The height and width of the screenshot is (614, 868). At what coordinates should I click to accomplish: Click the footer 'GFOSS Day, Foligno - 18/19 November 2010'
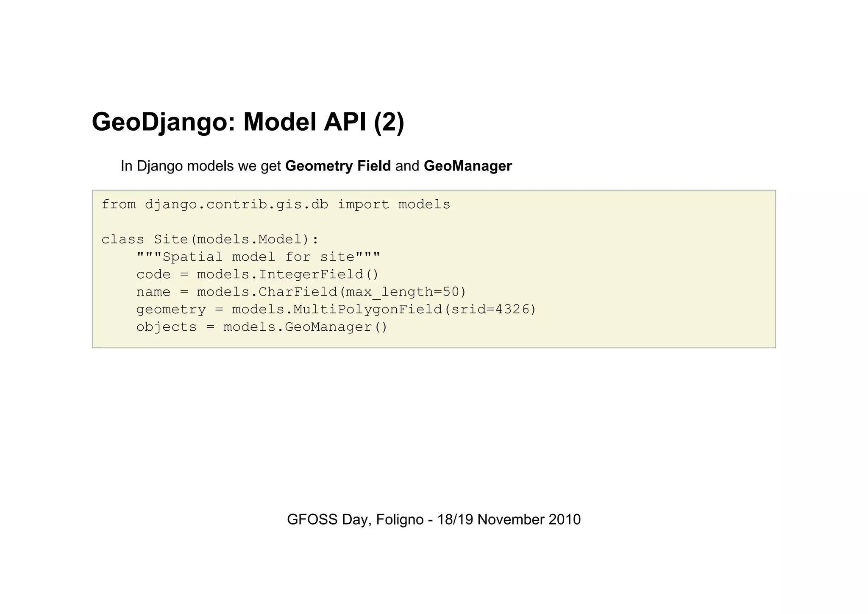point(434,519)
